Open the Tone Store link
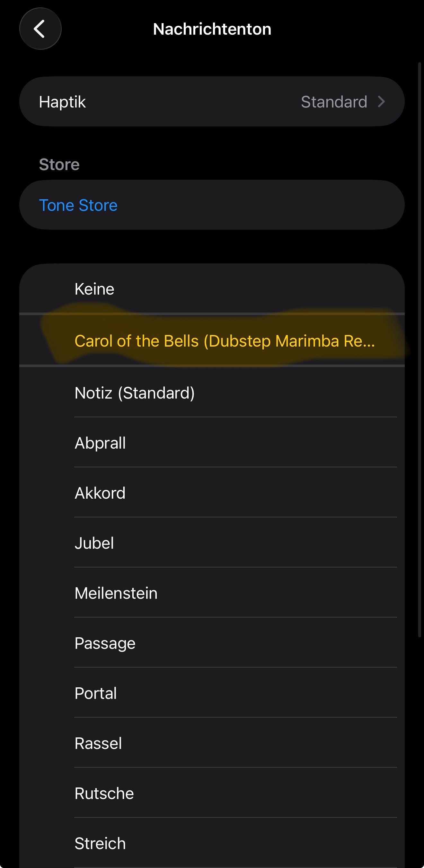The height and width of the screenshot is (868, 424). click(78, 205)
